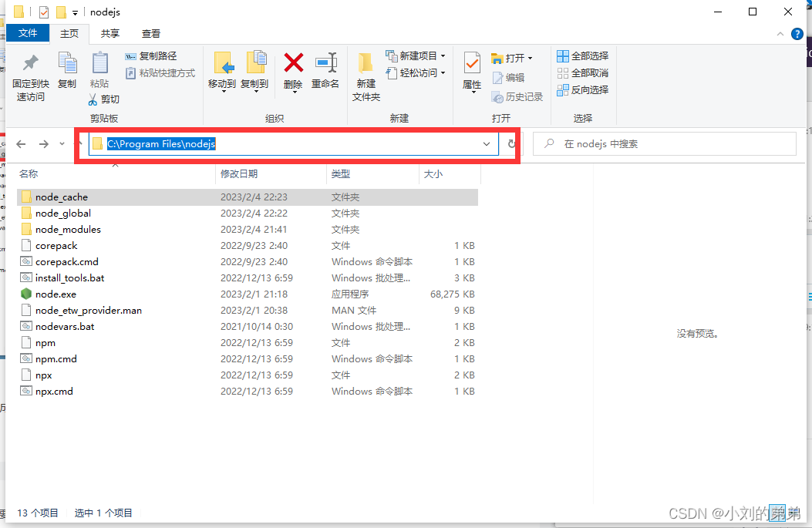Click the Copy ribbon icon
Viewport: 812px width, 528px height.
tap(67, 70)
